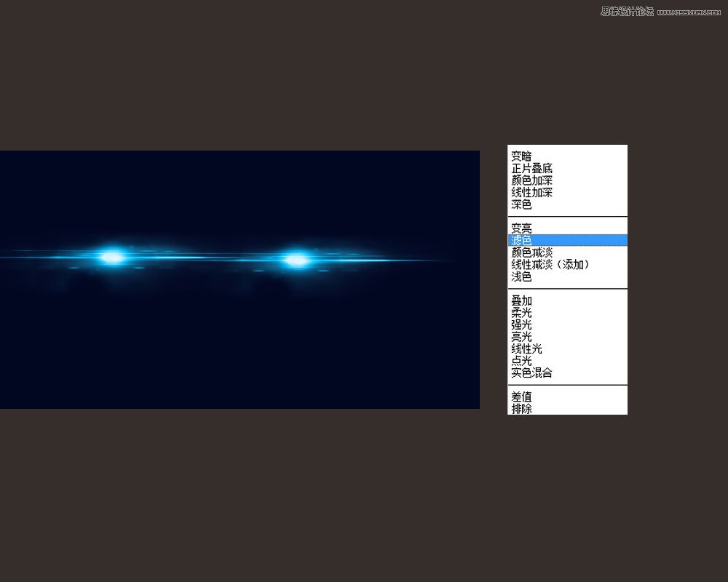Image resolution: width=728 pixels, height=582 pixels.
Task: Select 线性加深 (Linear Burn) blend mode
Action: pos(531,193)
